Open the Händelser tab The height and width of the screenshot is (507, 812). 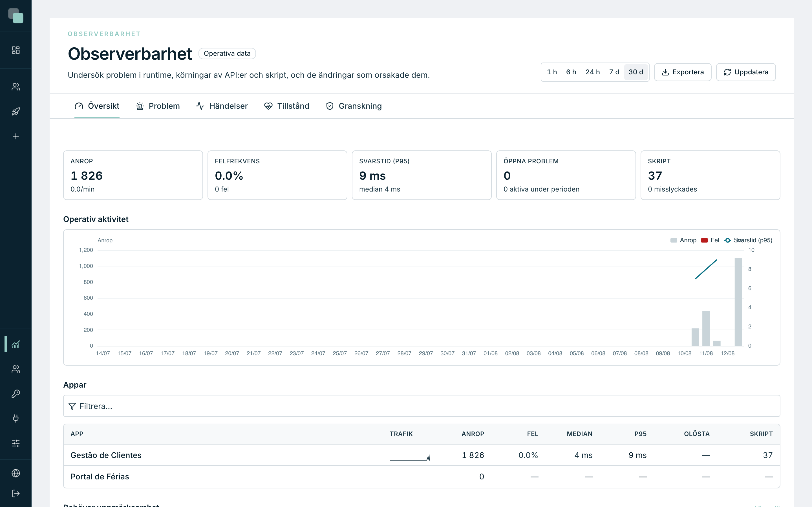pos(222,106)
